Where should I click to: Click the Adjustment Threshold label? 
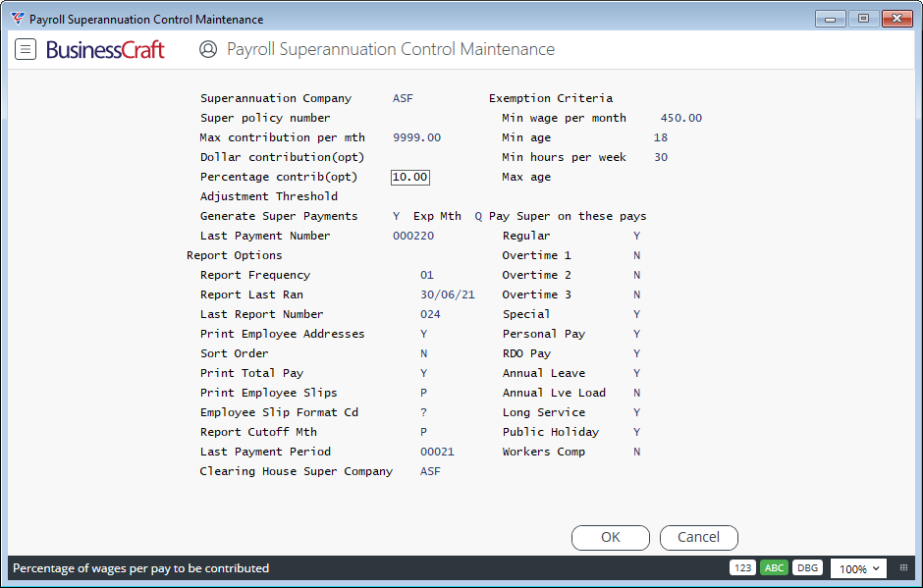coord(268,196)
